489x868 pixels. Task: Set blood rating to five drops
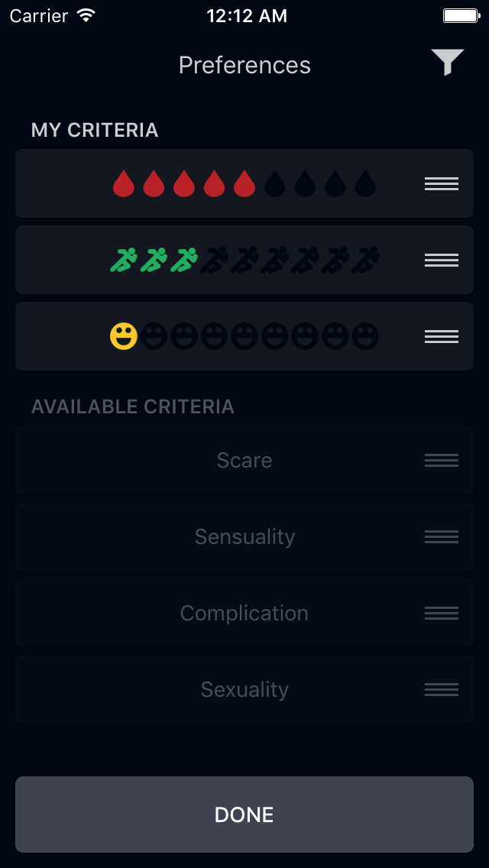[244, 184]
